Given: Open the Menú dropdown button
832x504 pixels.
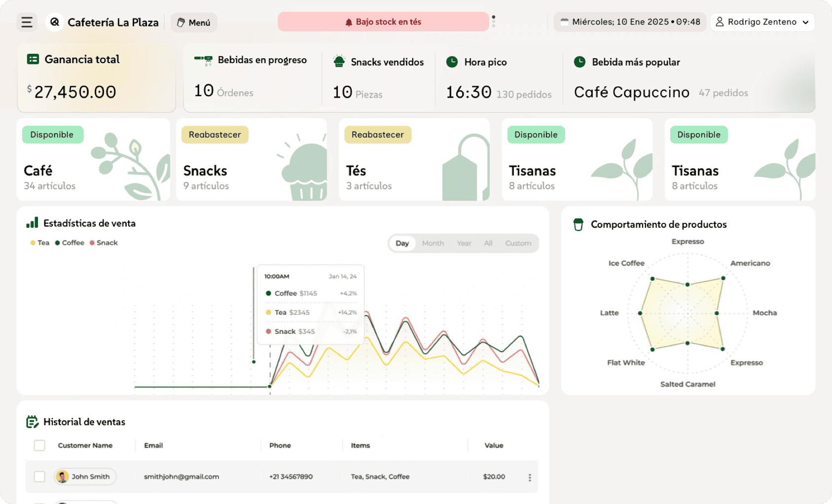Looking at the screenshot, I should (194, 23).
